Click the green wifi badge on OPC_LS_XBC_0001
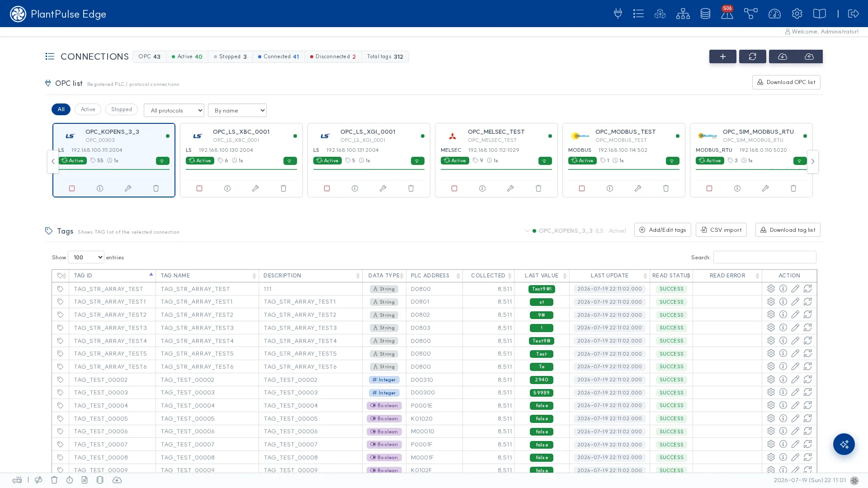The height and width of the screenshot is (488, 868). tap(290, 161)
